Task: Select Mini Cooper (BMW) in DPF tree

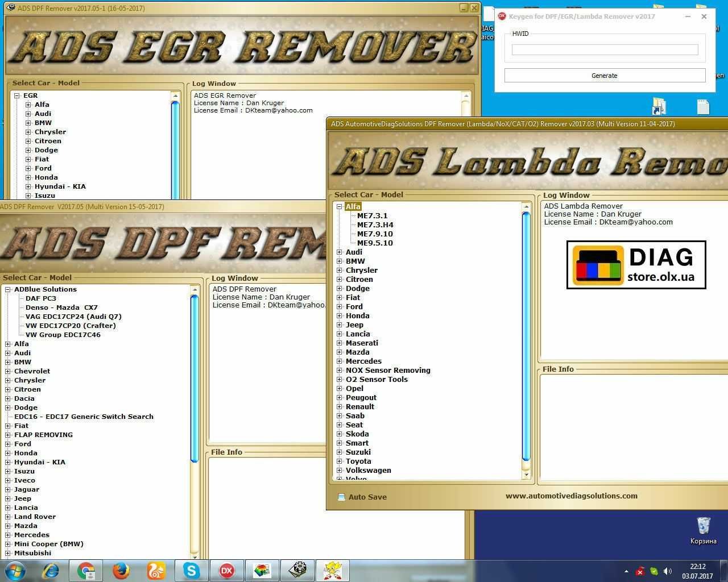Action: pyautogui.click(x=49, y=544)
